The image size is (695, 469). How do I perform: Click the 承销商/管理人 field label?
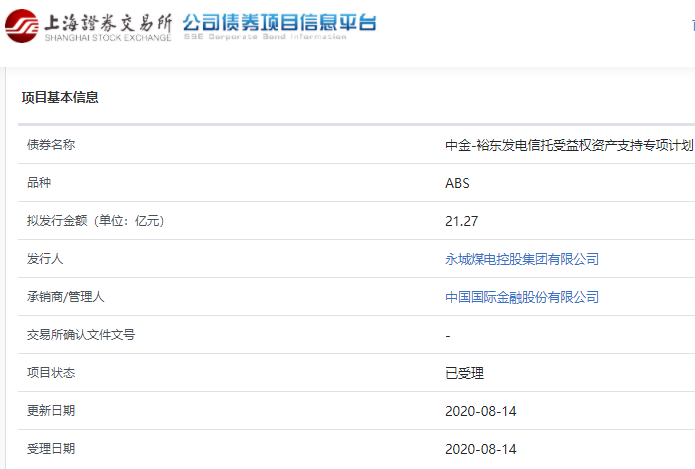point(66,297)
